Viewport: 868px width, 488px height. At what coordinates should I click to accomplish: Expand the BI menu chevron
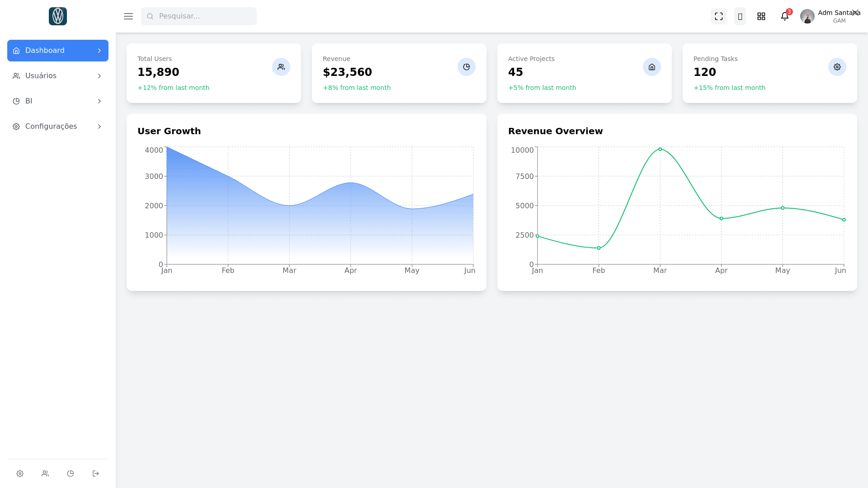tap(99, 101)
